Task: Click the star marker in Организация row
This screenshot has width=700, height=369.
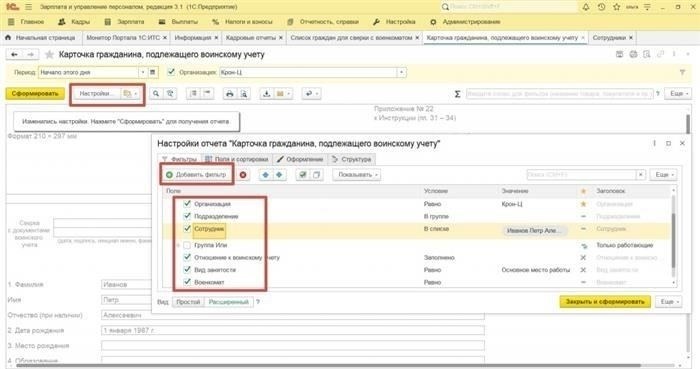Action: click(583, 204)
